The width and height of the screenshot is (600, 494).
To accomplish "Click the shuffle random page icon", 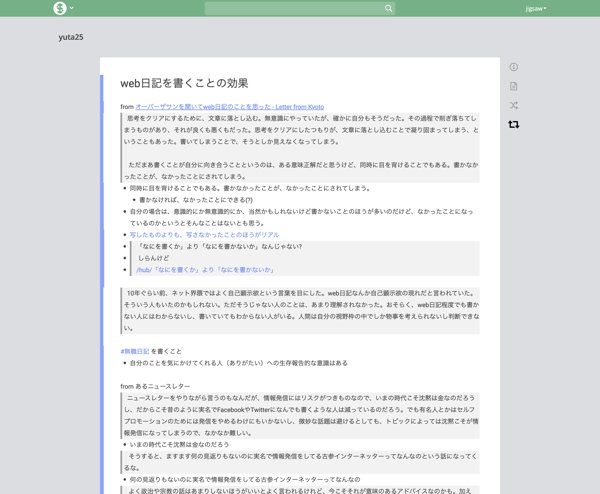I will pos(514,105).
